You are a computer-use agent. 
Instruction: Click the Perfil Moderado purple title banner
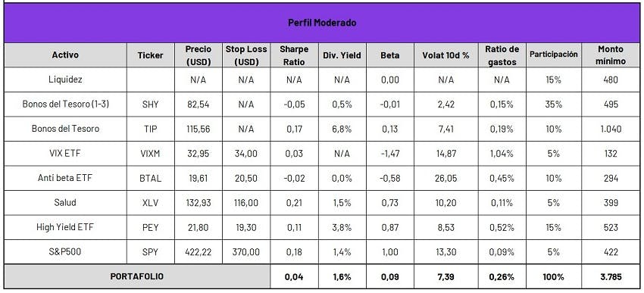click(322, 23)
